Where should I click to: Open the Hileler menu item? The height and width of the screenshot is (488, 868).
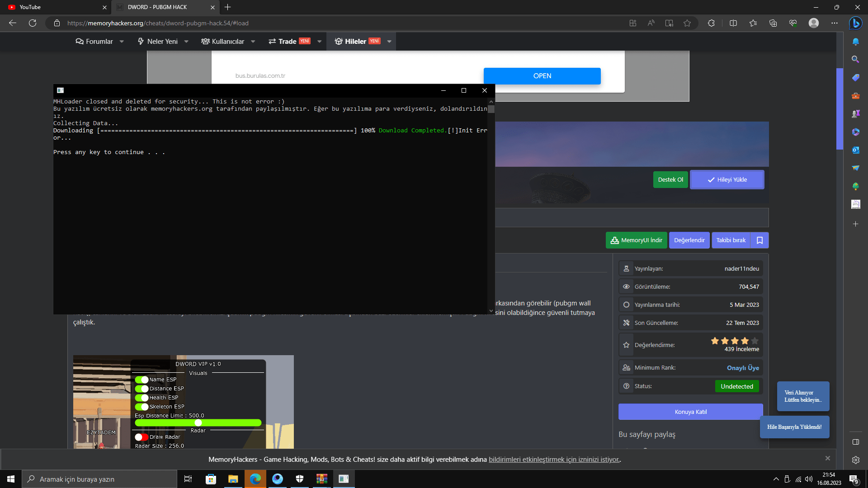357,42
